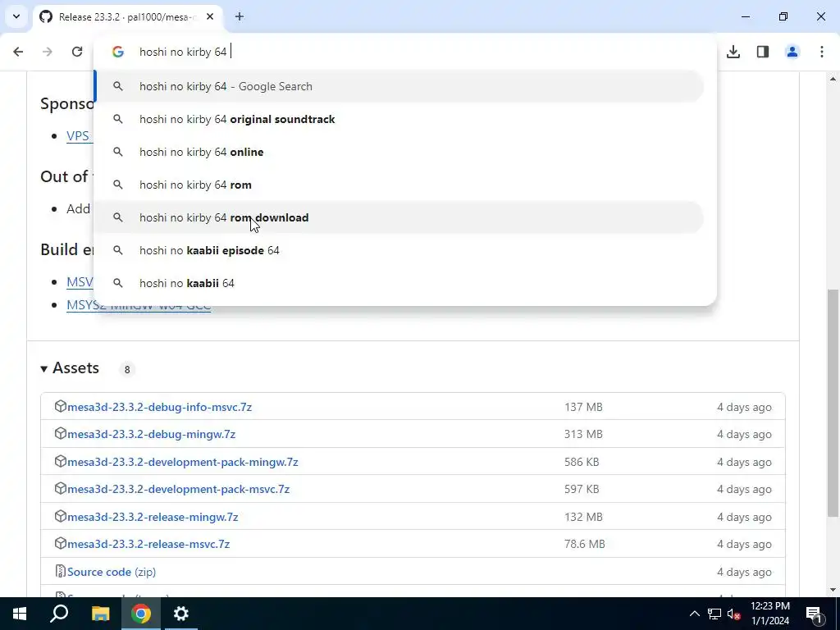840x630 pixels.
Task: Open Windows taskbar search
Action: pos(59,614)
